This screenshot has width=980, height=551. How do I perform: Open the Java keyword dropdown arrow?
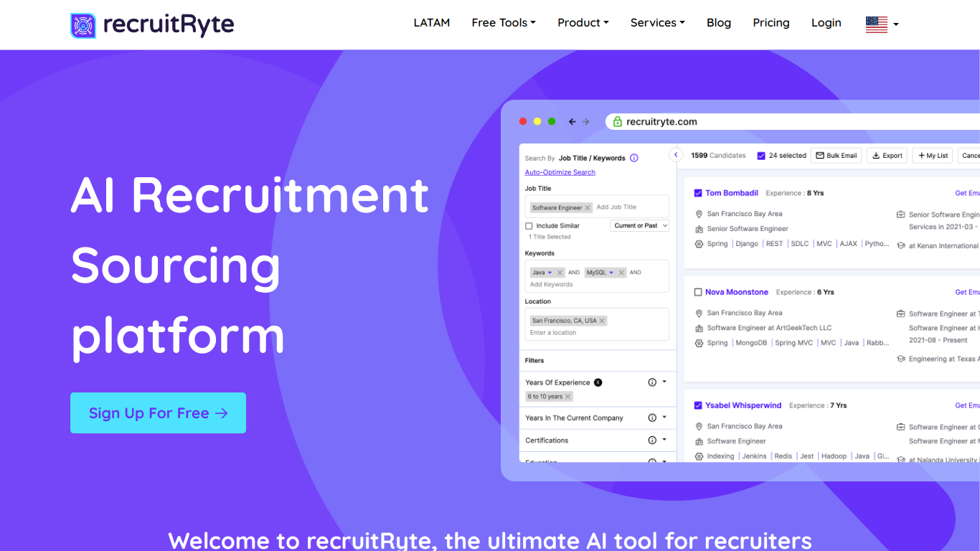[550, 273]
